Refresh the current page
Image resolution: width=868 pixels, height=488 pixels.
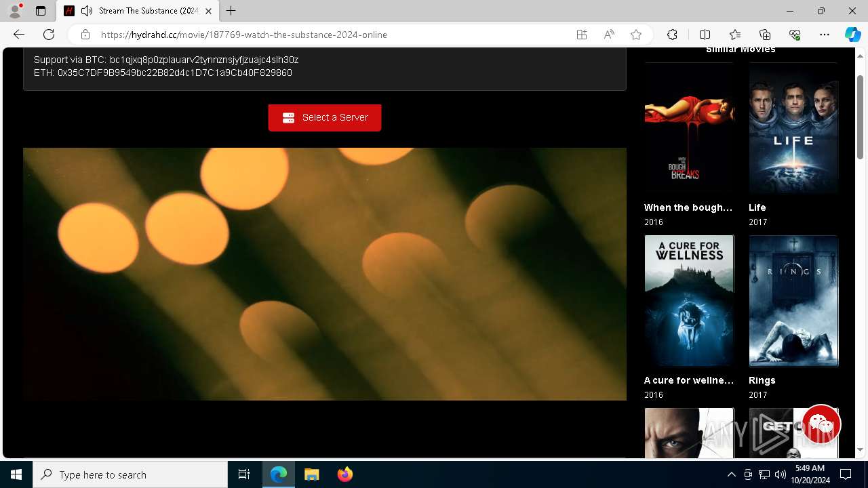tap(49, 35)
